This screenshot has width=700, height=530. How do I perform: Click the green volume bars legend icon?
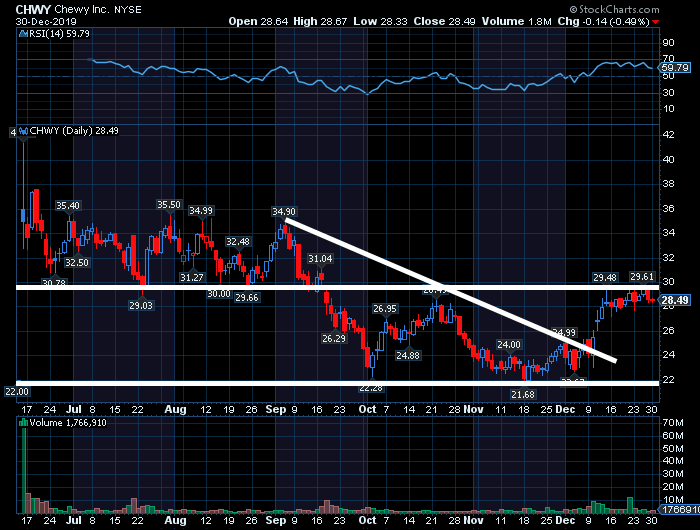(24, 422)
